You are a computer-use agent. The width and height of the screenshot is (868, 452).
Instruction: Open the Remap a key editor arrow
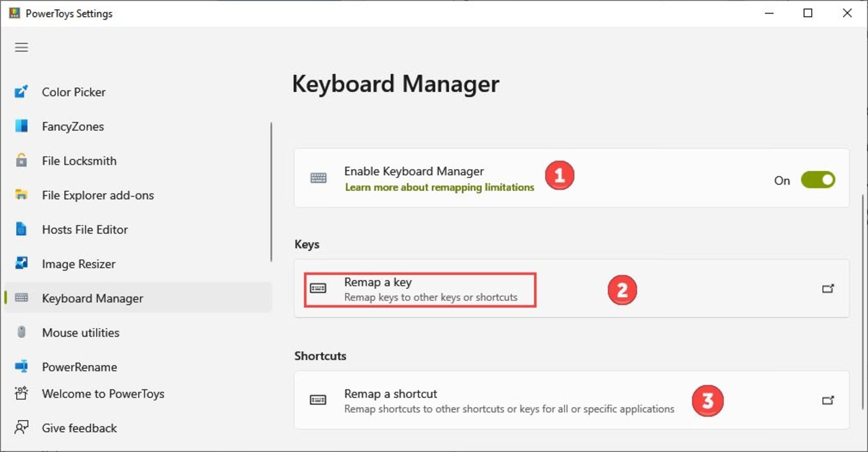click(x=827, y=289)
